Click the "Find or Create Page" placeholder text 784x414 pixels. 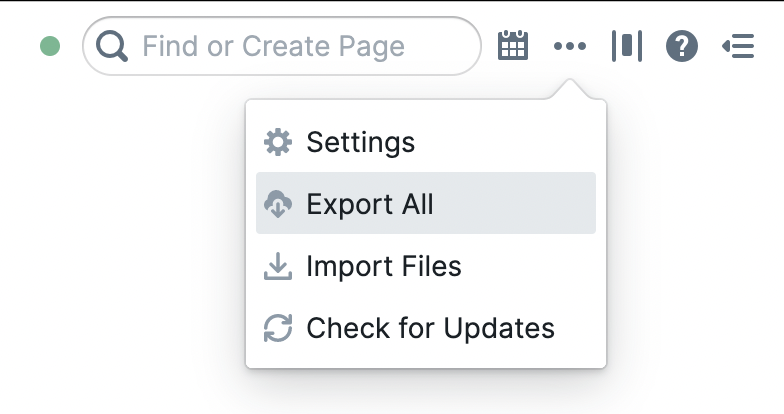pos(273,46)
